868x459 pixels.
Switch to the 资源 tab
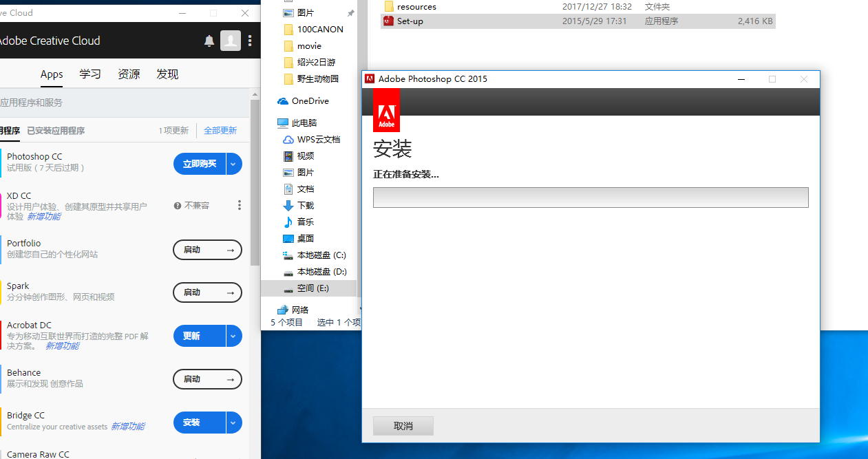pyautogui.click(x=129, y=74)
